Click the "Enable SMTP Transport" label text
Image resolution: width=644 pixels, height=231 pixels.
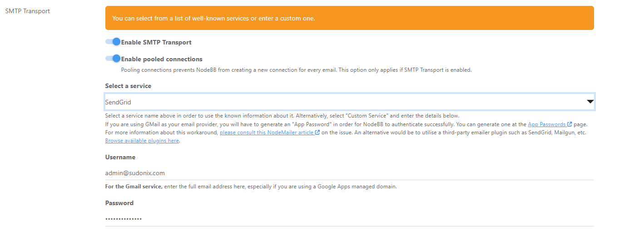[x=156, y=42]
